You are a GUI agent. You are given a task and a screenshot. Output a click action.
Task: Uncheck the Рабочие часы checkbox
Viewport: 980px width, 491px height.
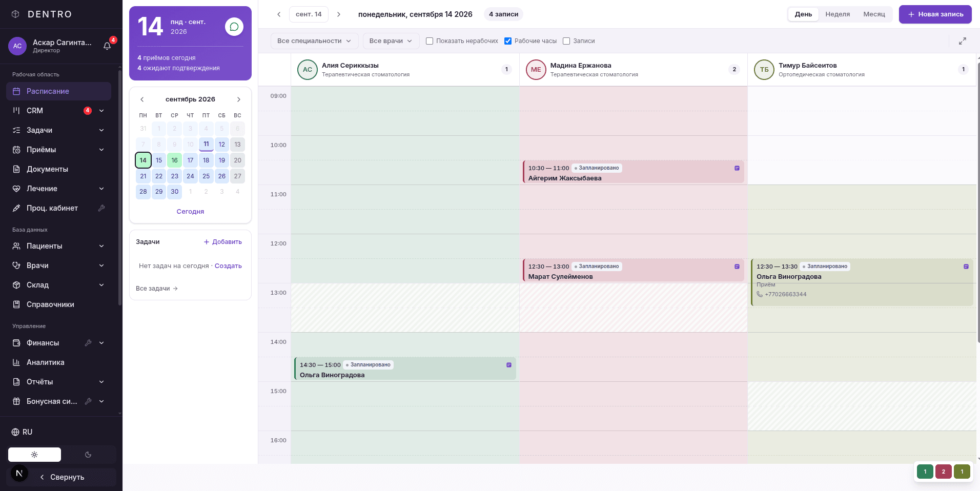[x=508, y=41]
